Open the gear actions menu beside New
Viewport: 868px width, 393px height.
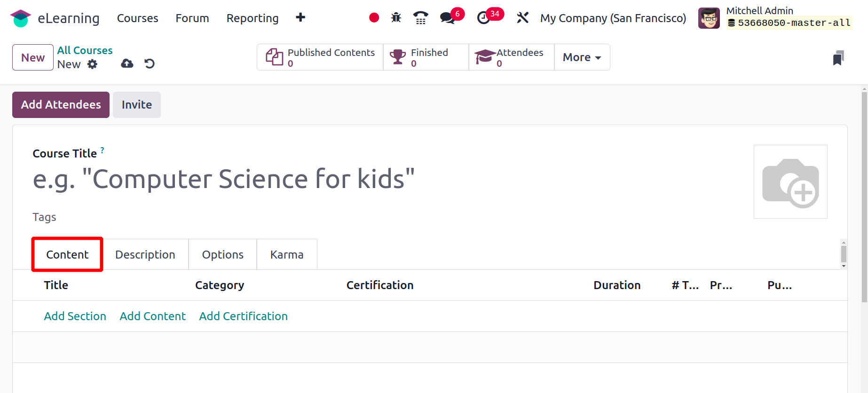pos(93,64)
